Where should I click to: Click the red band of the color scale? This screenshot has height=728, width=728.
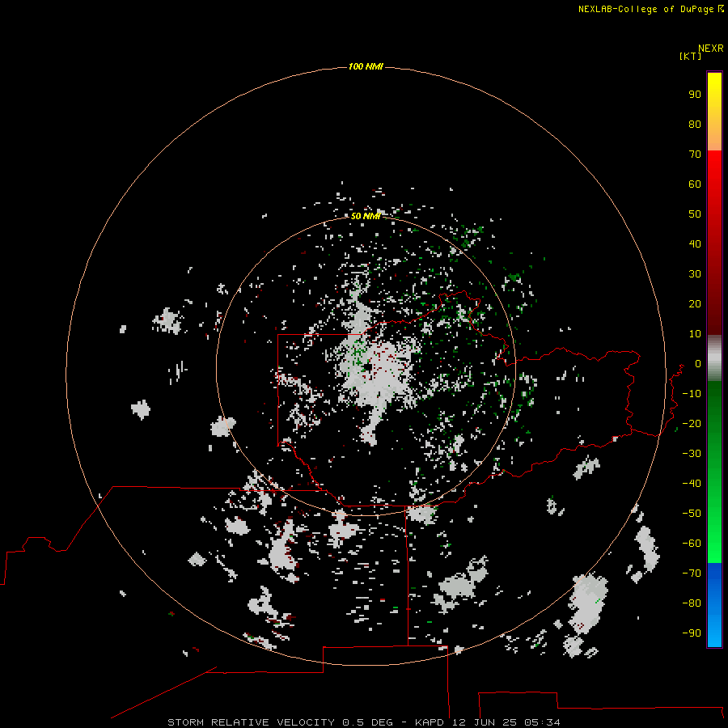(714, 243)
